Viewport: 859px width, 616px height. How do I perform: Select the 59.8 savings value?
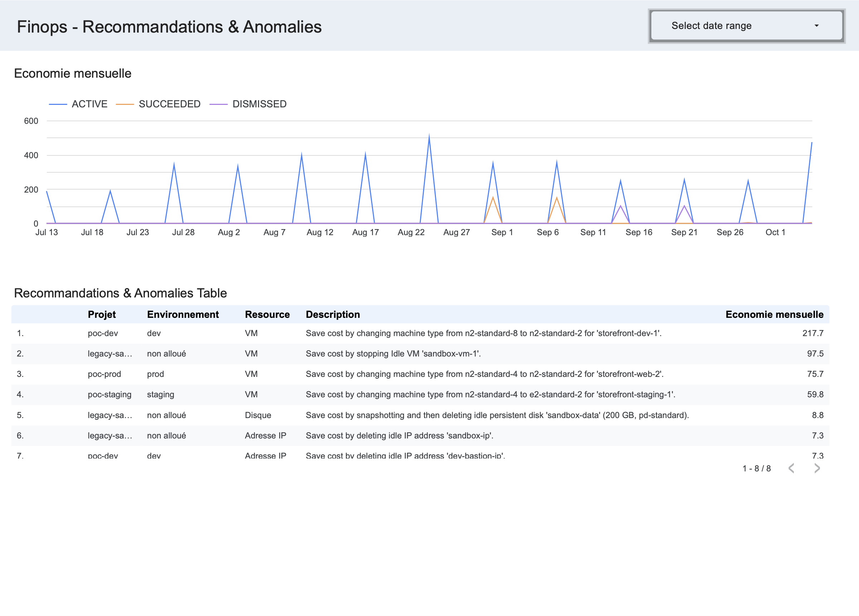pos(815,395)
